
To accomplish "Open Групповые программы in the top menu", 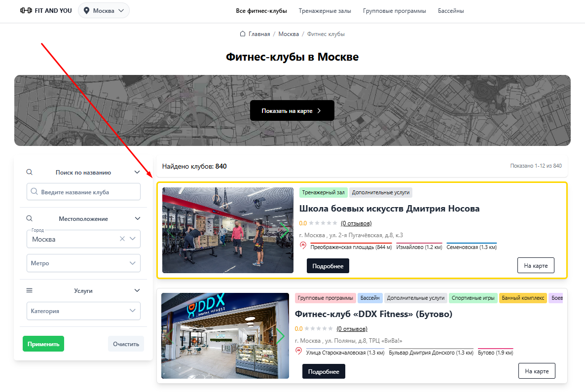I will coord(394,11).
